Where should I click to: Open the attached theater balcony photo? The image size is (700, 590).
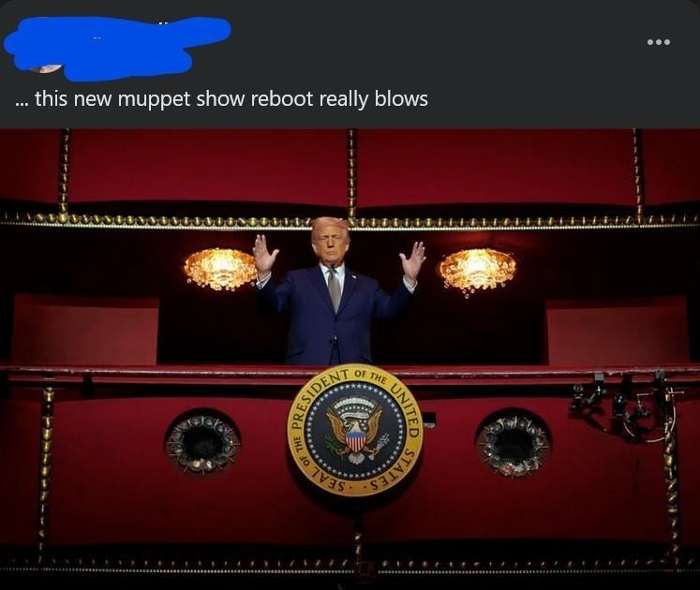coord(350,359)
